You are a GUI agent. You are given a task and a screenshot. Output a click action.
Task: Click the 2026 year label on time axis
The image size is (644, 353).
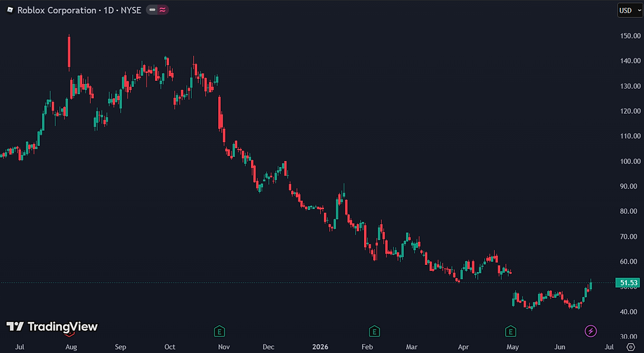tap(321, 347)
